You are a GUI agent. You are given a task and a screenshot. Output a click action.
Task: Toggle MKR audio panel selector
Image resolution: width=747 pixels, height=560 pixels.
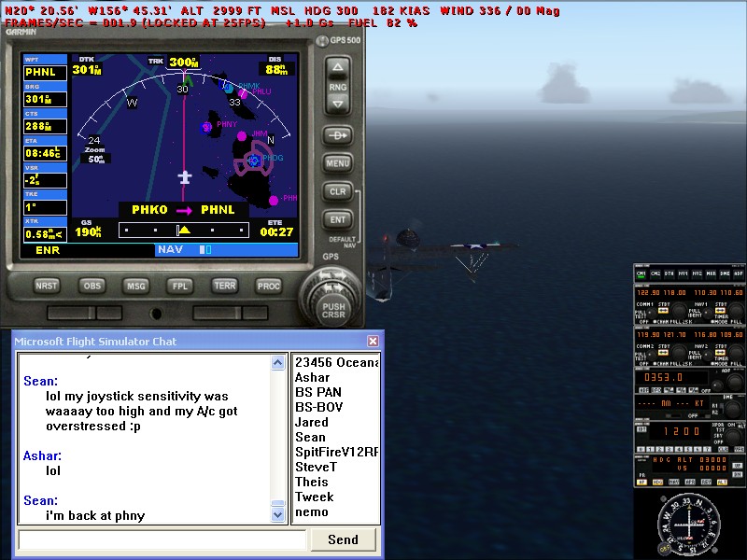point(712,274)
